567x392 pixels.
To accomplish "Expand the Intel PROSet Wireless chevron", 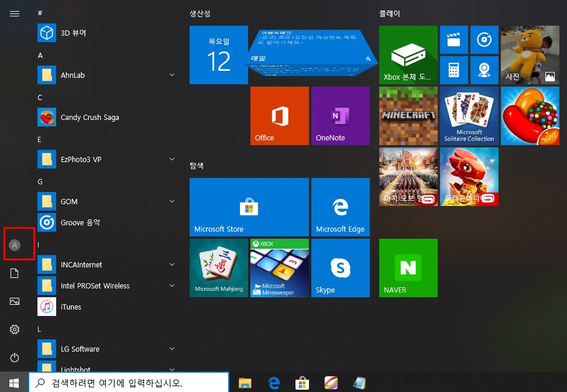I will (172, 286).
